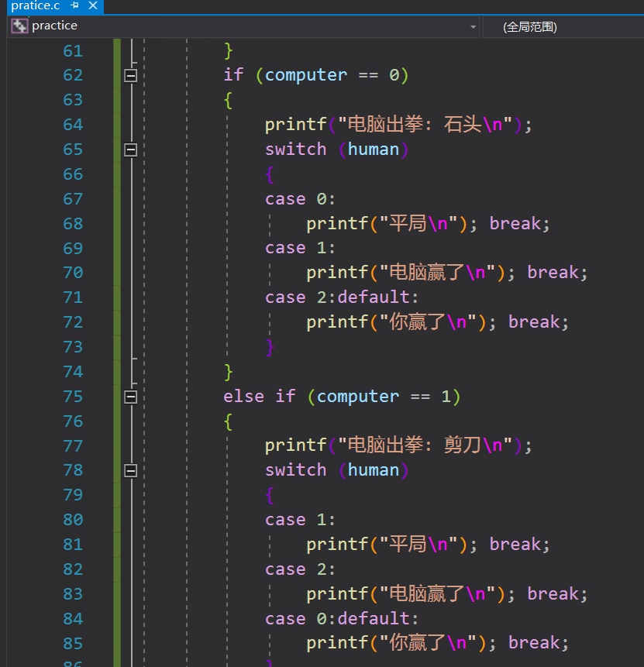Click 'else if (computer == 1)' text
644x667 pixels.
[342, 397]
